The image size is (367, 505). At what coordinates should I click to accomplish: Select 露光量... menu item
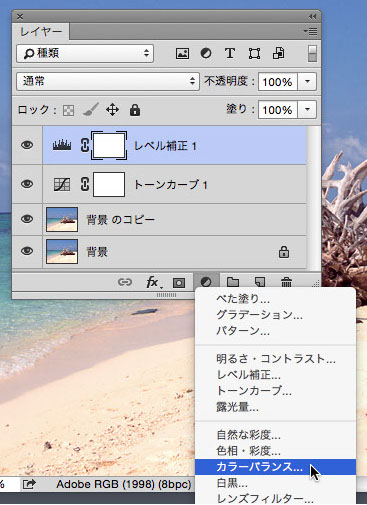(x=275, y=407)
